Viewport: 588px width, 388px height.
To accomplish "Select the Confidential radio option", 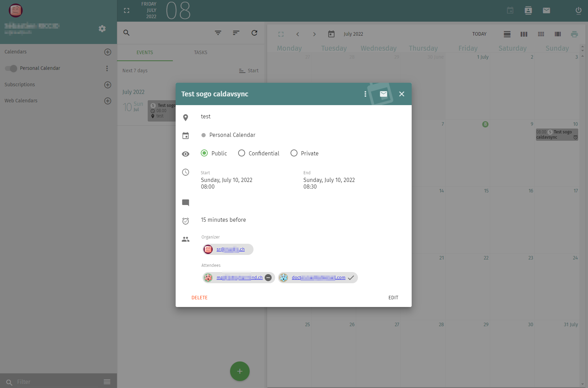I will point(241,153).
